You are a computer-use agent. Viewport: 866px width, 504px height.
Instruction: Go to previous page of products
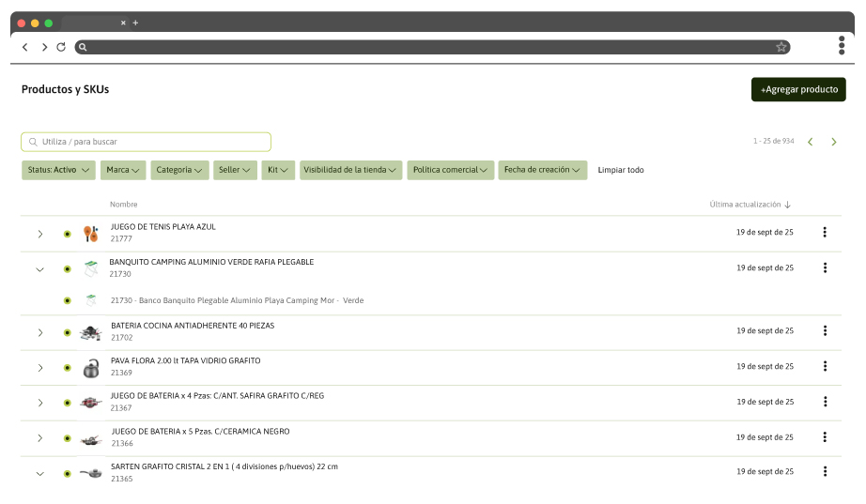pos(811,142)
